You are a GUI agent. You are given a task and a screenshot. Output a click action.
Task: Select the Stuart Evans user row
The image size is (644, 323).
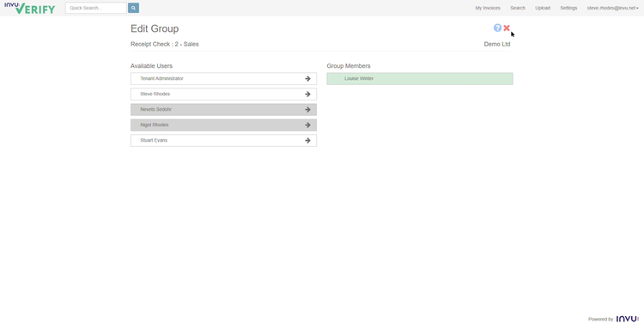(223, 141)
